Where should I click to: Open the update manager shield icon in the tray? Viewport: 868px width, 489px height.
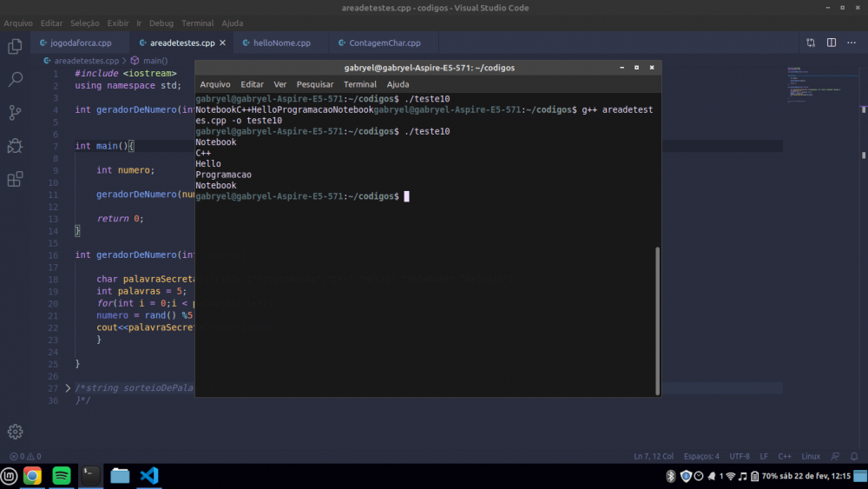[x=686, y=476]
